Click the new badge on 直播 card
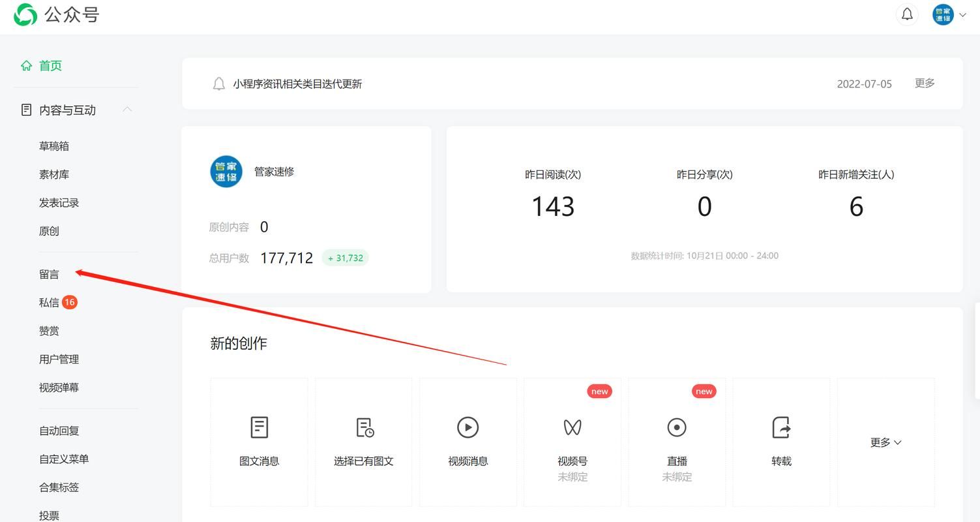Screen dimensions: 980x522 [704, 391]
